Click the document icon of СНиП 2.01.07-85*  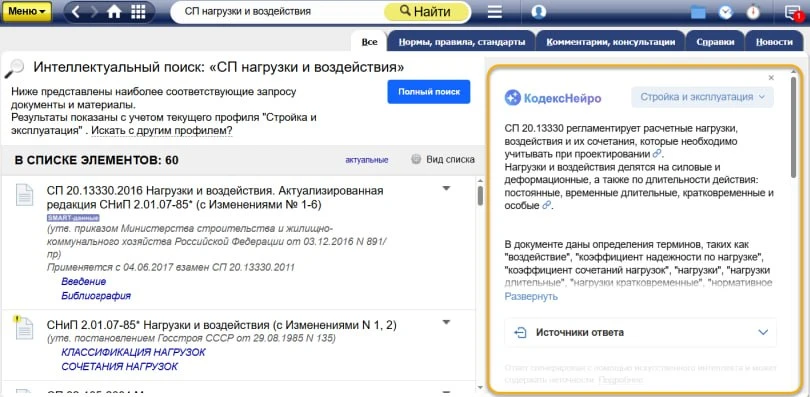pos(24,327)
